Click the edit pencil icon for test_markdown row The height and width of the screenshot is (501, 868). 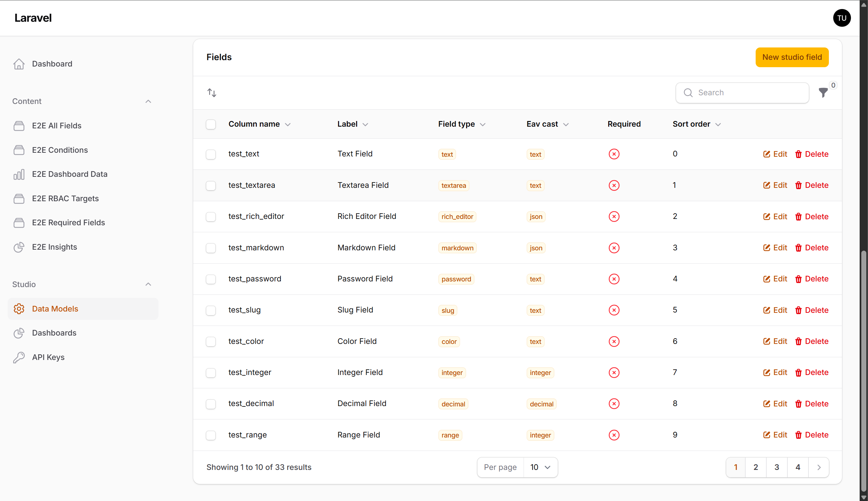(766, 248)
